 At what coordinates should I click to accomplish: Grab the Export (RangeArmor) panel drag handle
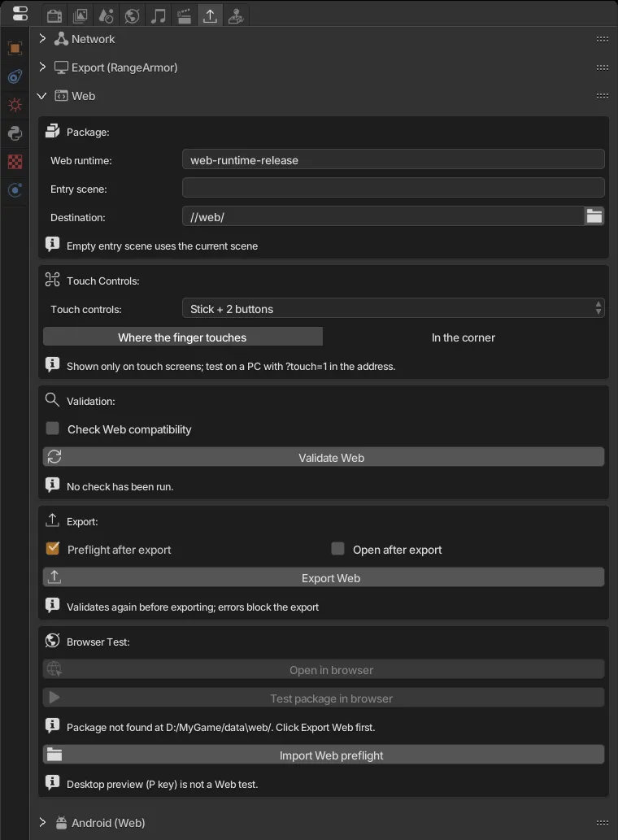pyautogui.click(x=603, y=67)
